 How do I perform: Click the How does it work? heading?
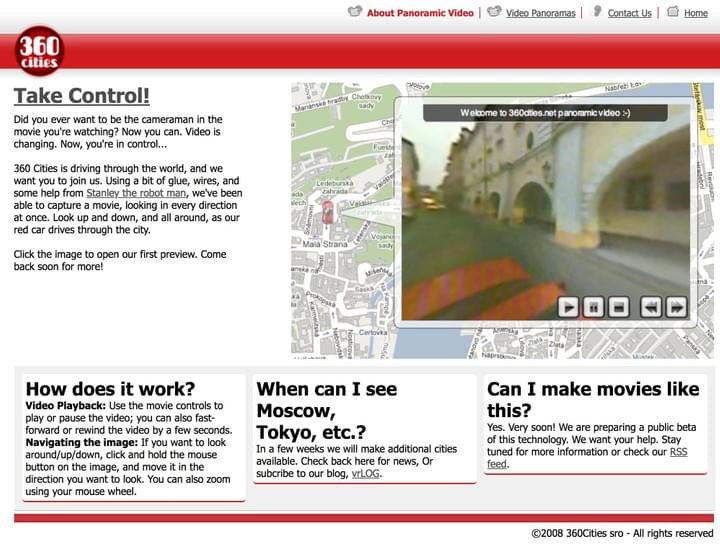coord(110,389)
